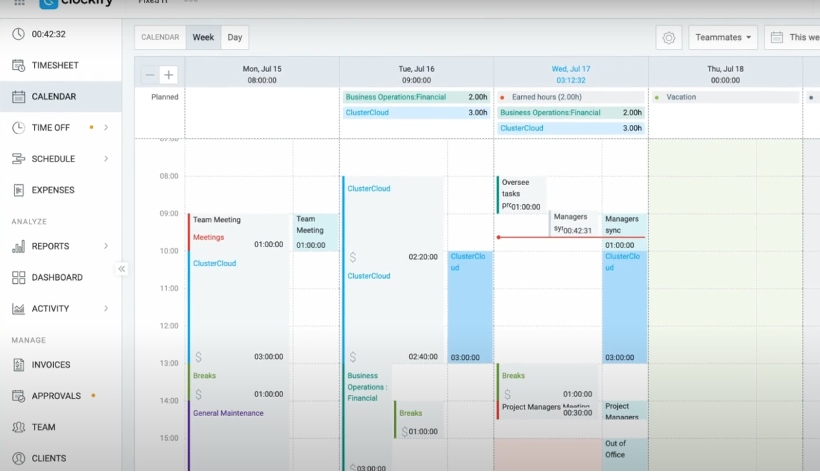Screen dimensions: 820x472
Task: Open Tuesday blue ClusterCloud 03:00:00 scheduled block
Action: (470, 307)
